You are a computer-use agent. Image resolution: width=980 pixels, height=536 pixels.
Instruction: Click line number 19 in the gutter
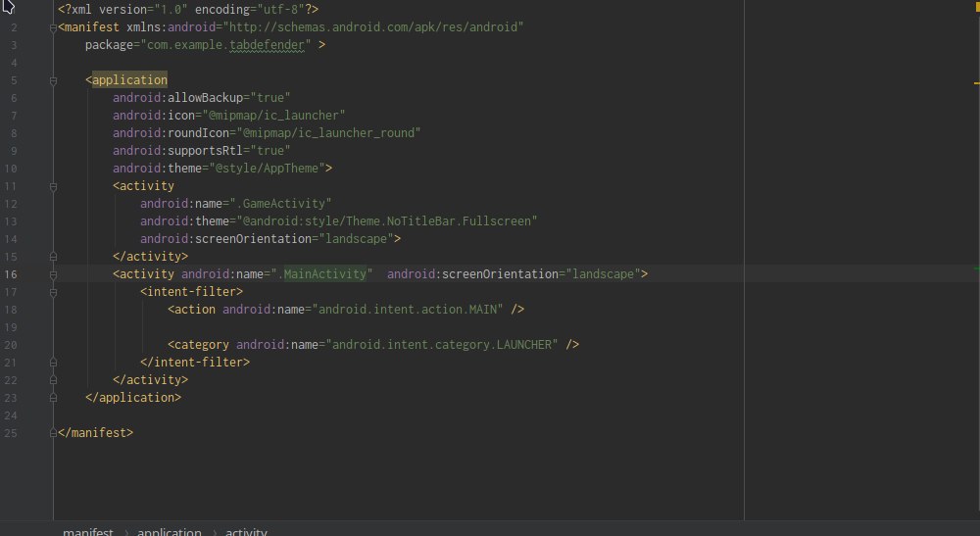pyautogui.click(x=11, y=327)
